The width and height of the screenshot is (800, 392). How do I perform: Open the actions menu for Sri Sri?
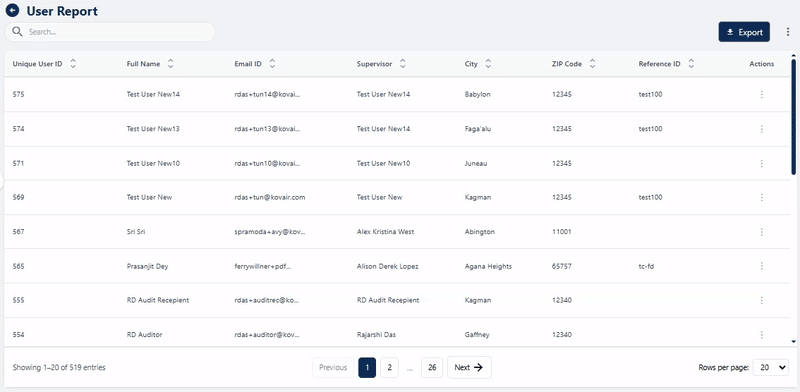click(762, 232)
